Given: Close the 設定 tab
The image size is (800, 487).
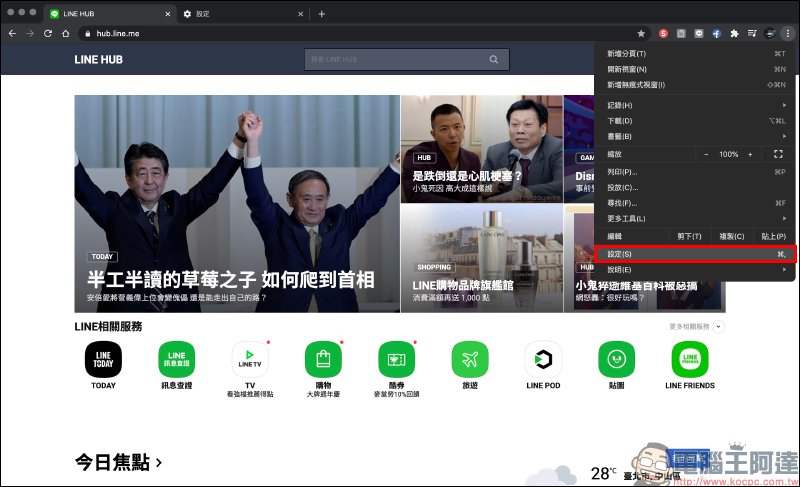Looking at the screenshot, I should [301, 14].
